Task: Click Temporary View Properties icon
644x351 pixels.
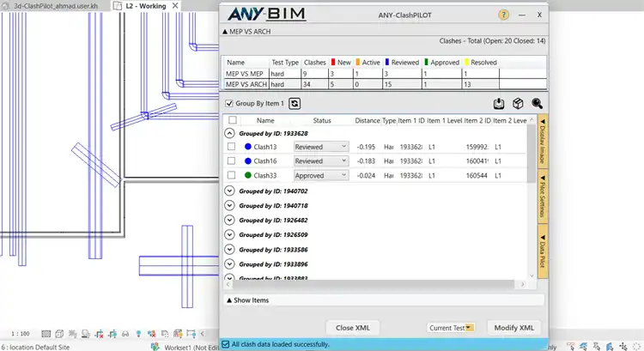Action: coord(165,334)
